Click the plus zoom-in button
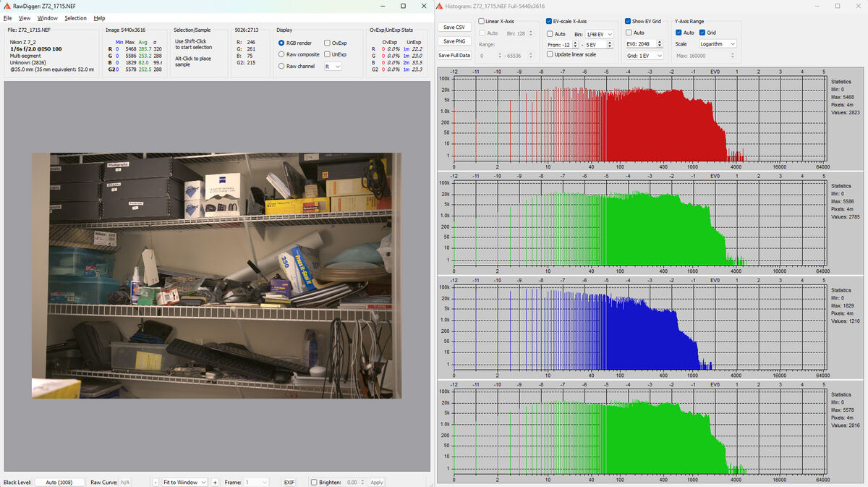The width and height of the screenshot is (868, 487). [x=215, y=482]
